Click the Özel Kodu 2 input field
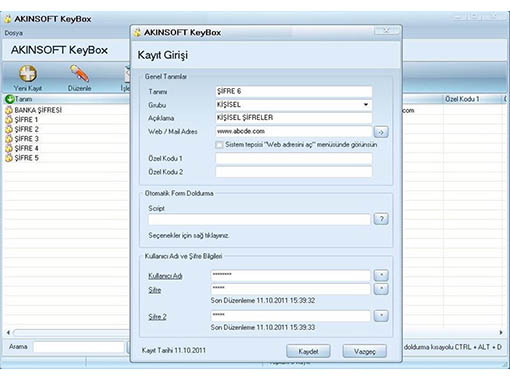The image size is (510, 380). 294,172
